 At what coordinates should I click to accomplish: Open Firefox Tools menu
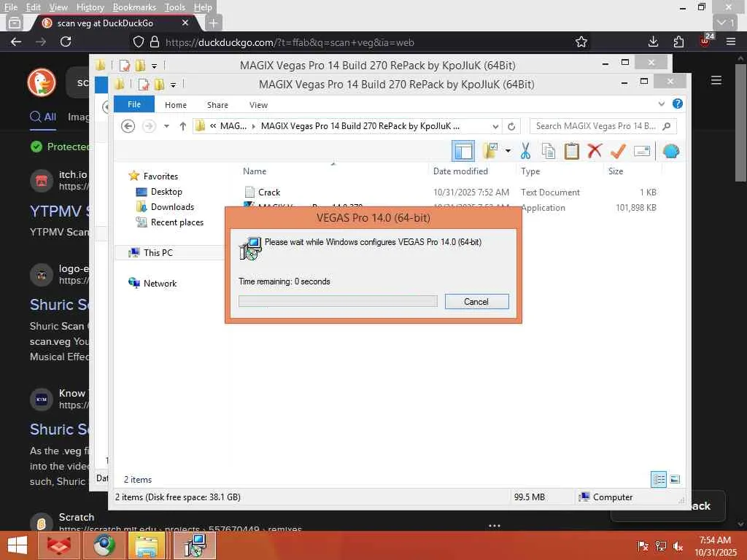(175, 7)
